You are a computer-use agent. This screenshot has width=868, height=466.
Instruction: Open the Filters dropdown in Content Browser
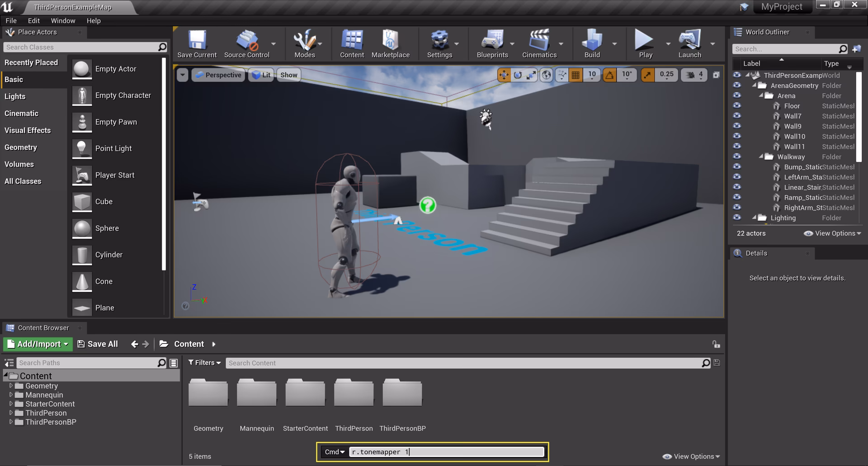click(204, 362)
